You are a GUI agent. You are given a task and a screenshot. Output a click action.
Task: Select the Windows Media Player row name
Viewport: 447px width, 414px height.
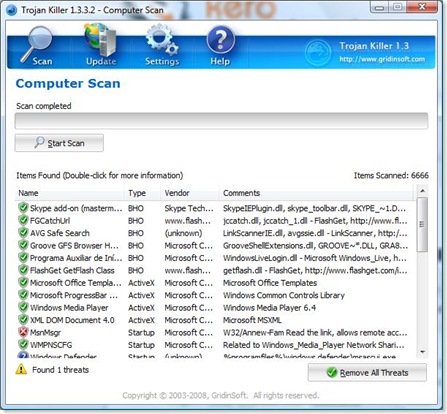point(69,308)
